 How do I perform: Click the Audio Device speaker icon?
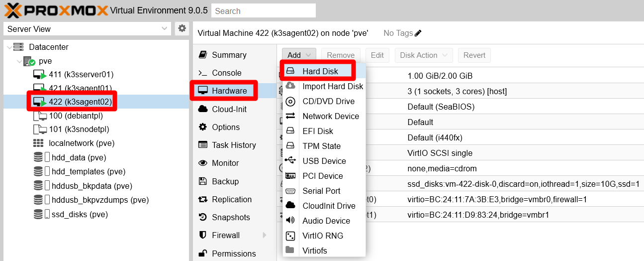pyautogui.click(x=291, y=221)
